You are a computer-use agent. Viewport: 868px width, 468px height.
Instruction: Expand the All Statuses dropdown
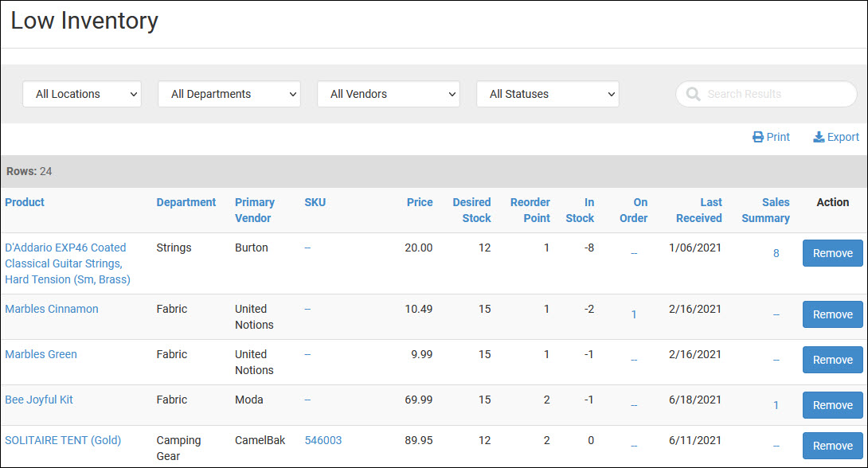click(x=547, y=94)
